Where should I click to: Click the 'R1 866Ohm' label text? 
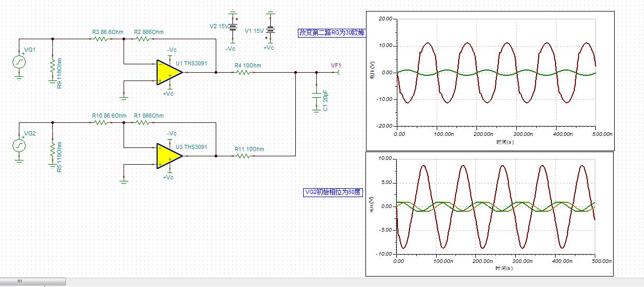(x=149, y=116)
